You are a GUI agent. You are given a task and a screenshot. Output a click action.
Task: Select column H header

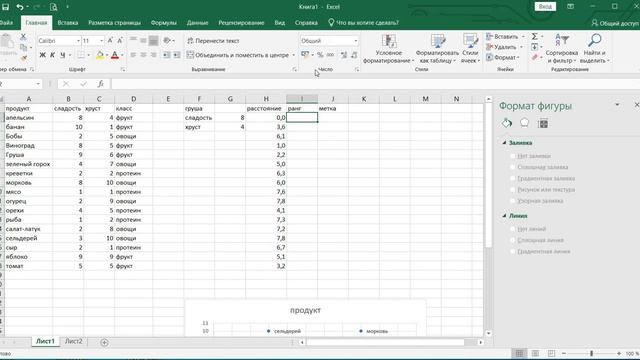[x=266, y=99]
